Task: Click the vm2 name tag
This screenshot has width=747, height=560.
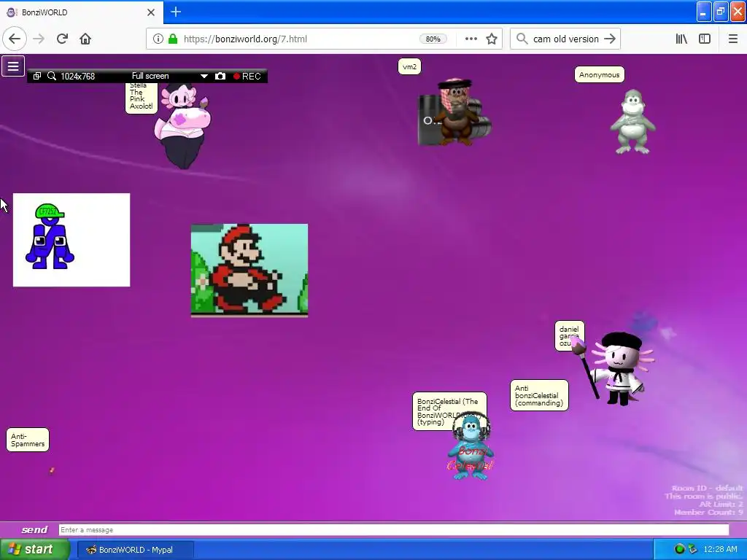Action: [x=409, y=66]
